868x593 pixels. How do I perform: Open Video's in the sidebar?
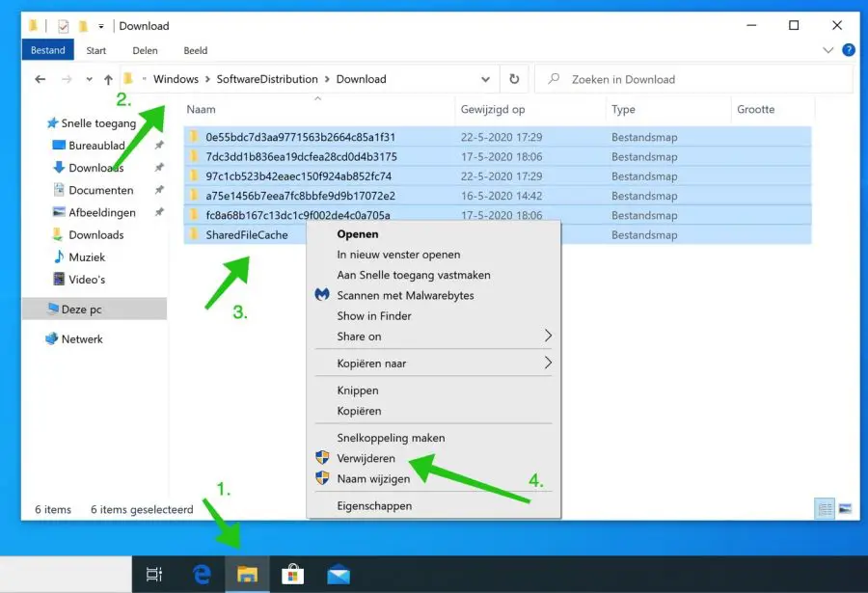87,279
